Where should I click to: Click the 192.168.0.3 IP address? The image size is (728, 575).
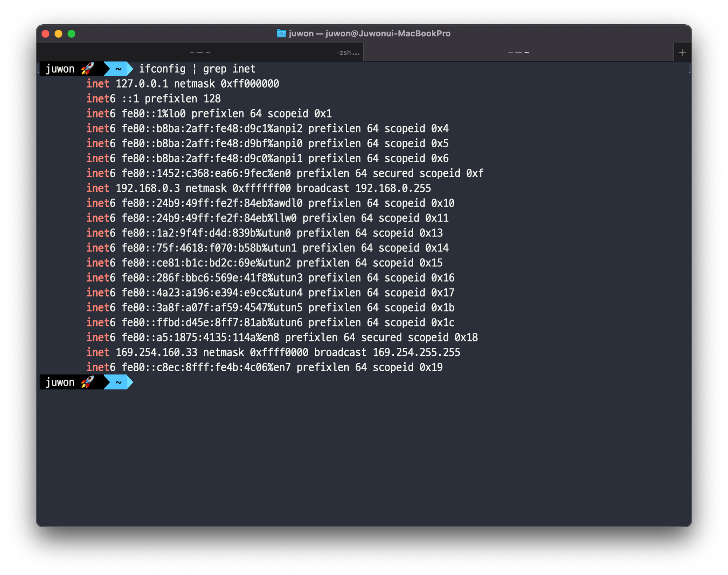(x=147, y=188)
